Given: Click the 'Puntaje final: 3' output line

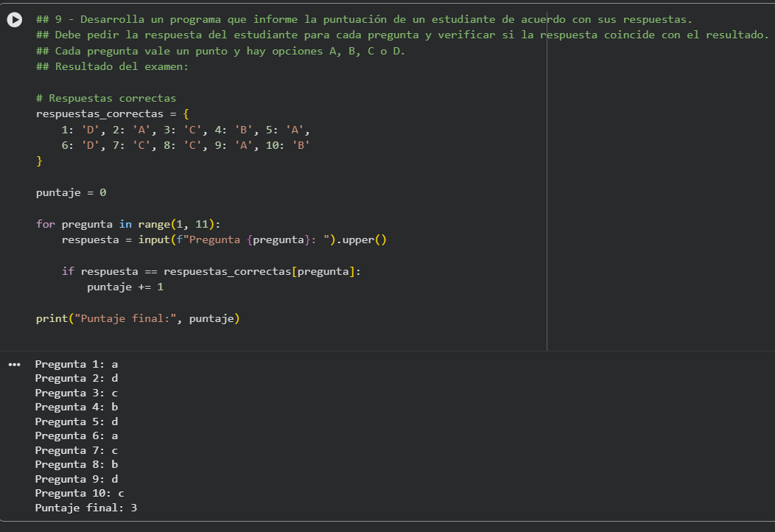Looking at the screenshot, I should click(86, 508).
